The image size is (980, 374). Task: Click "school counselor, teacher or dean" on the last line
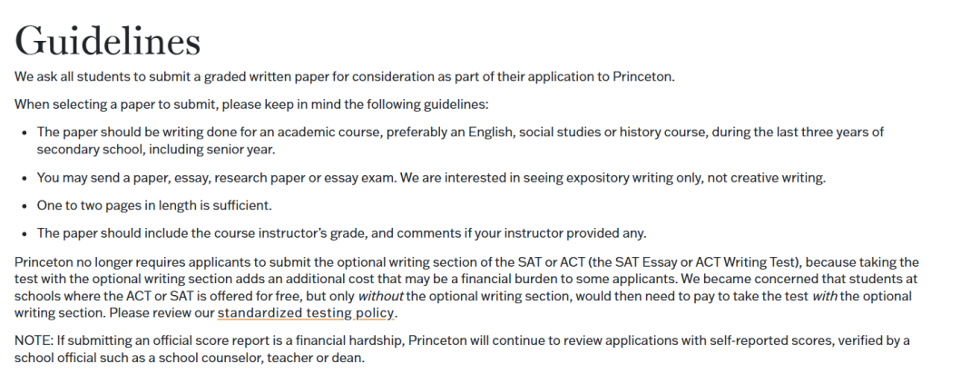(x=261, y=359)
